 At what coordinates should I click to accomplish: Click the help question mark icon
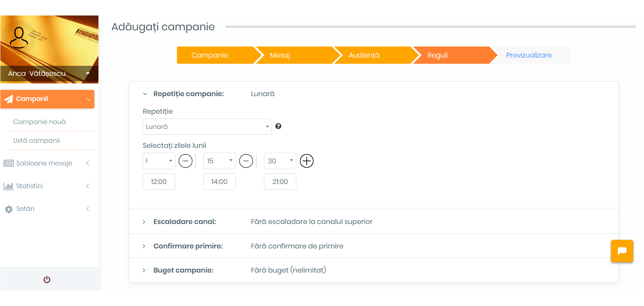(278, 126)
